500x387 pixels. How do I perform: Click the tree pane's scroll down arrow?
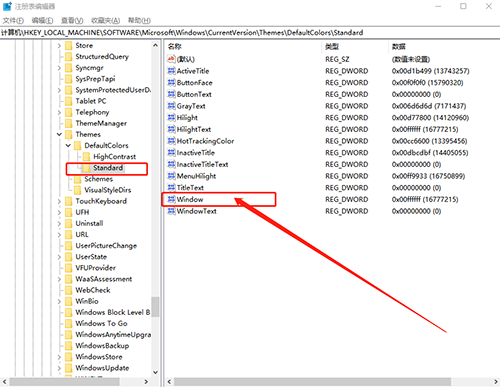[155, 372]
